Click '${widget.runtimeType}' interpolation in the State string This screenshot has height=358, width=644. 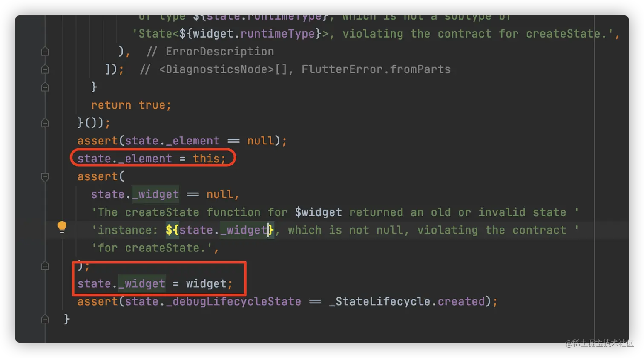point(250,34)
